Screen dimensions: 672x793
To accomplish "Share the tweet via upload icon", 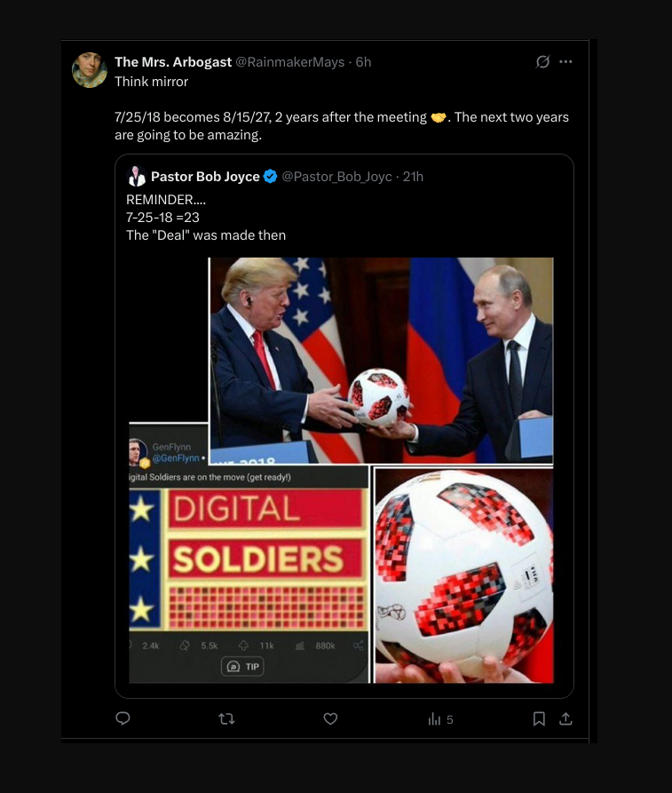I will point(565,718).
